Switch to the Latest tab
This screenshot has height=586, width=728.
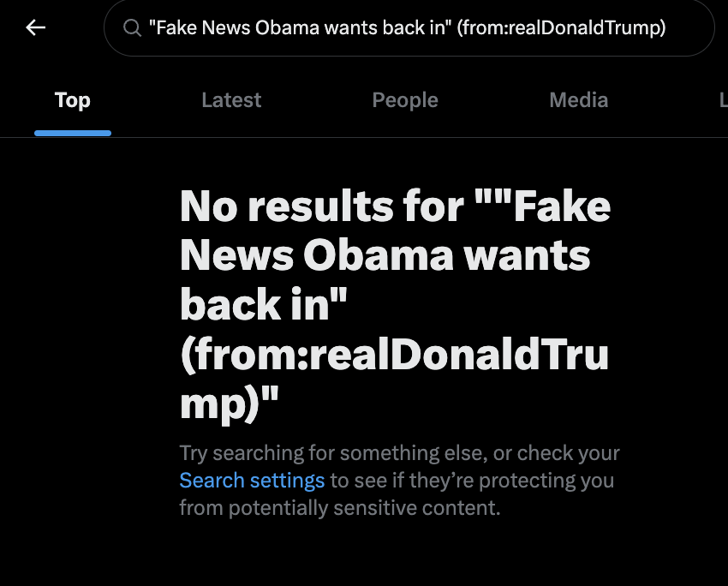tap(230, 100)
